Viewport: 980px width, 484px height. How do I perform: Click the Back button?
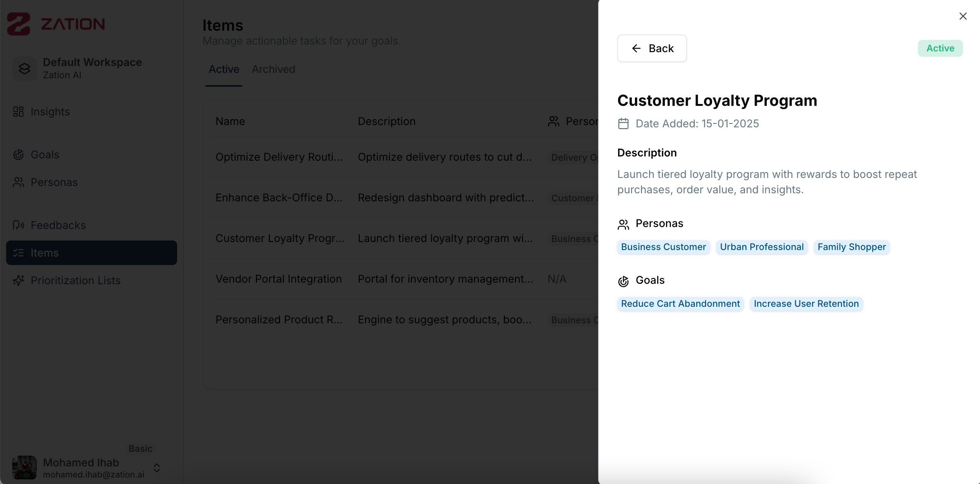coord(652,48)
